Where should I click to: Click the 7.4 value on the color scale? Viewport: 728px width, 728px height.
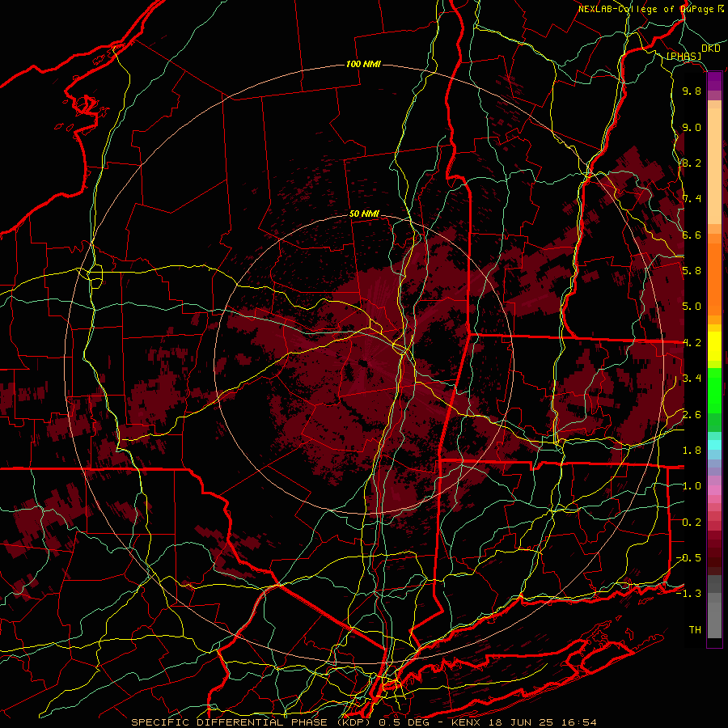[692, 199]
